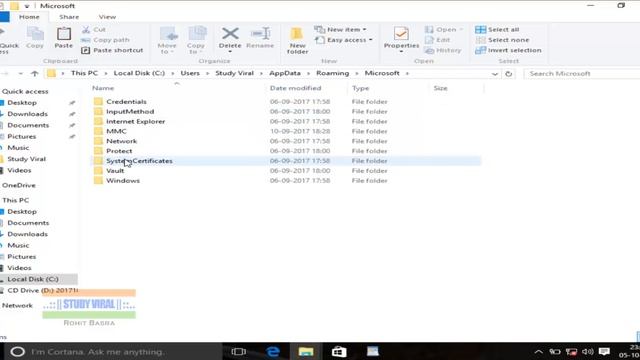Open the New item dropdown
This screenshot has width=640, height=360.
coord(340,29)
